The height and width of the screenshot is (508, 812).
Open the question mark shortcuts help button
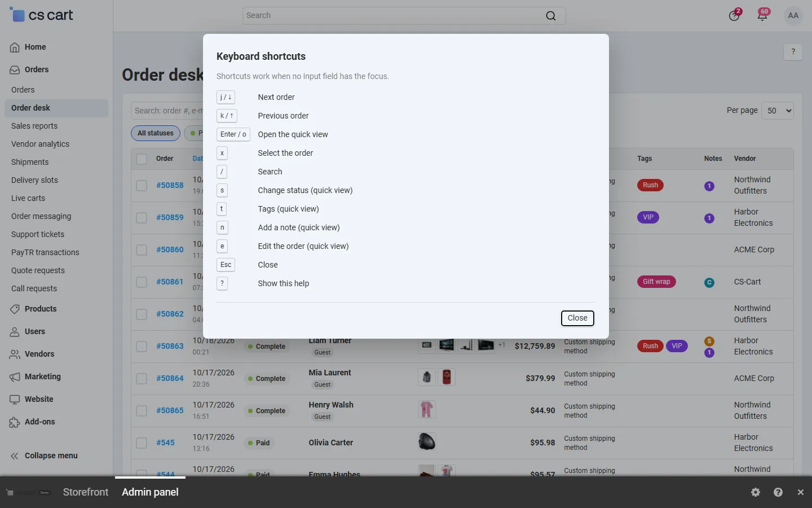[793, 51]
